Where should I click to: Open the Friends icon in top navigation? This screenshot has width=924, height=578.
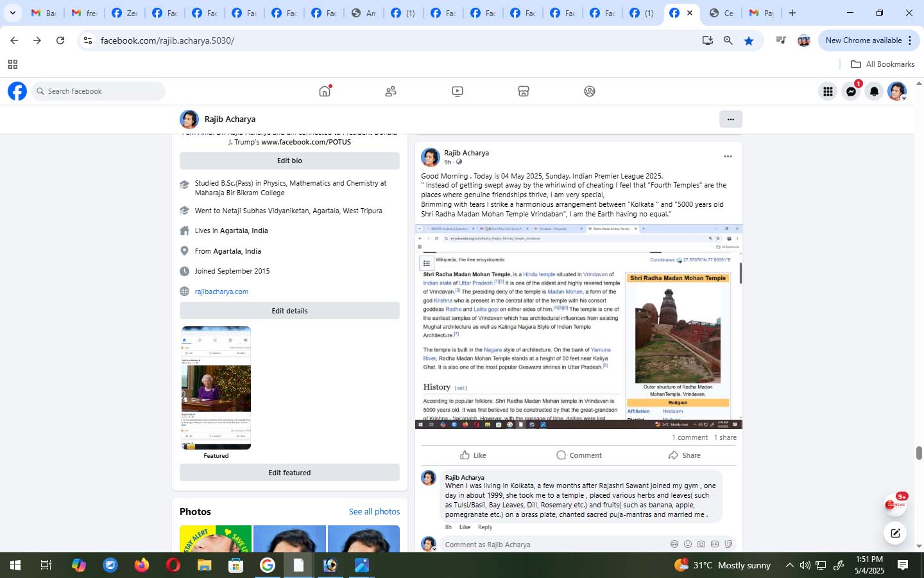click(x=391, y=91)
